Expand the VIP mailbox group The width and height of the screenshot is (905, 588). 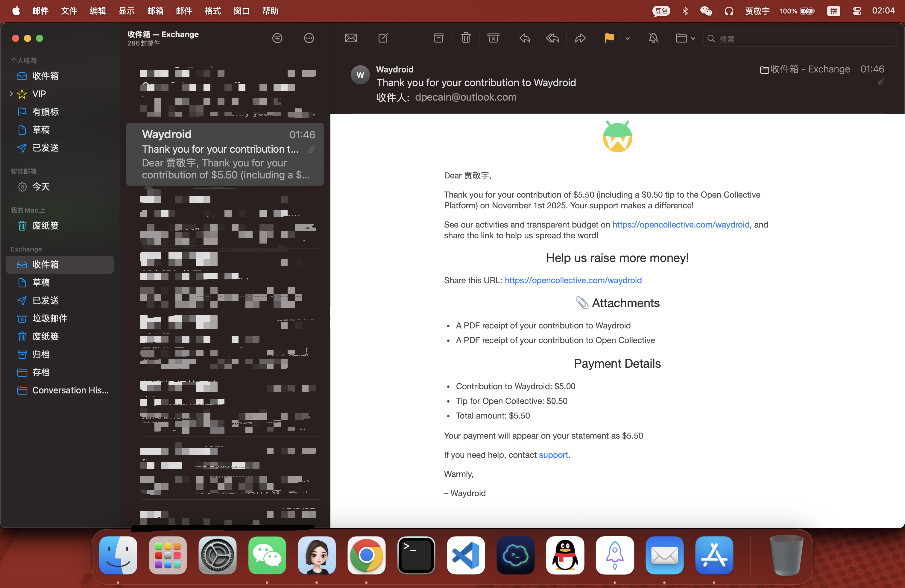point(11,94)
